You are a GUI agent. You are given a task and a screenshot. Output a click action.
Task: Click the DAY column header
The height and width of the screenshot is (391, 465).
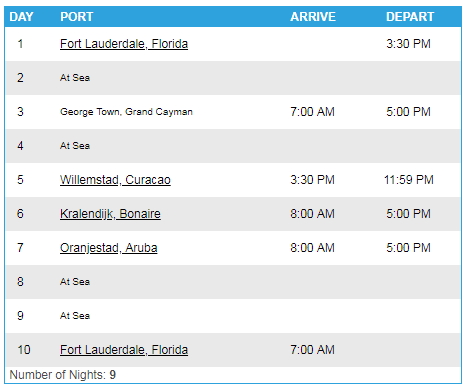tap(21, 17)
